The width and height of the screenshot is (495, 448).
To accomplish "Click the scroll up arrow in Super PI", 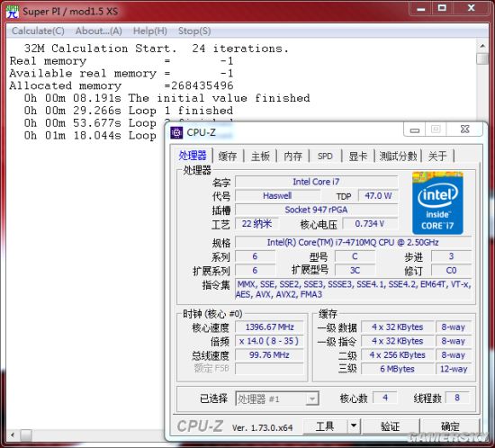I will click(482, 46).
